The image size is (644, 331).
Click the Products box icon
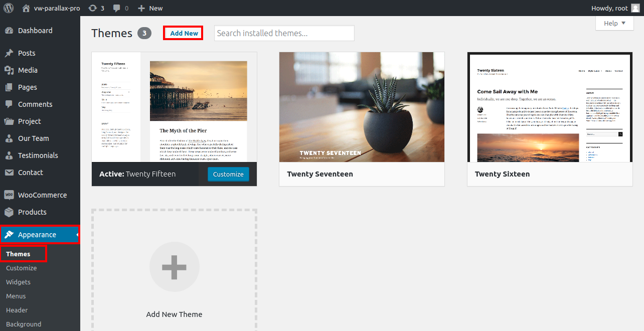[x=9, y=212]
